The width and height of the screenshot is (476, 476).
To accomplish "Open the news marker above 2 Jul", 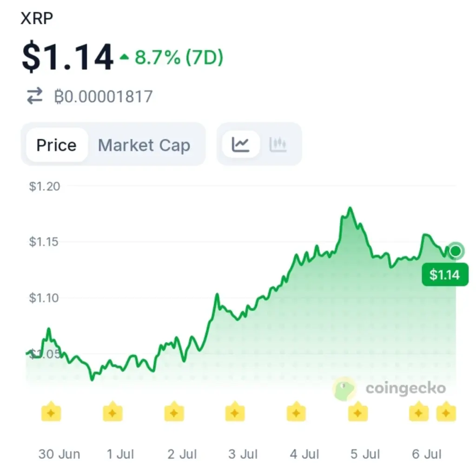I will tap(174, 411).
